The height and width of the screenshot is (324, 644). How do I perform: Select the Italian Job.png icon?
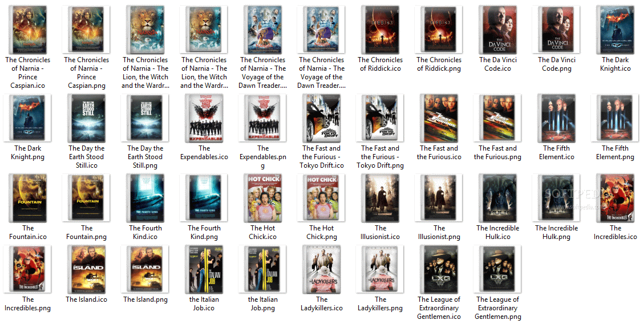pos(262,269)
